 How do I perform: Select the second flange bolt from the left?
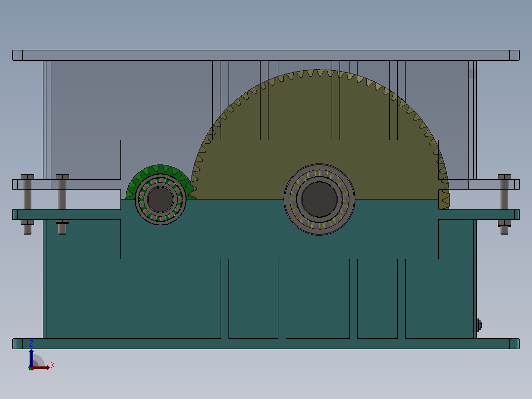pyautogui.click(x=62, y=204)
